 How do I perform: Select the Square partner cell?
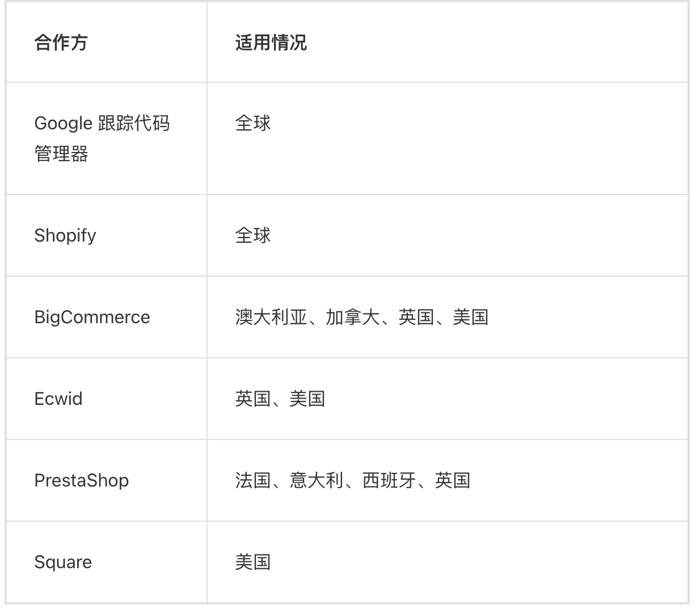(x=63, y=562)
